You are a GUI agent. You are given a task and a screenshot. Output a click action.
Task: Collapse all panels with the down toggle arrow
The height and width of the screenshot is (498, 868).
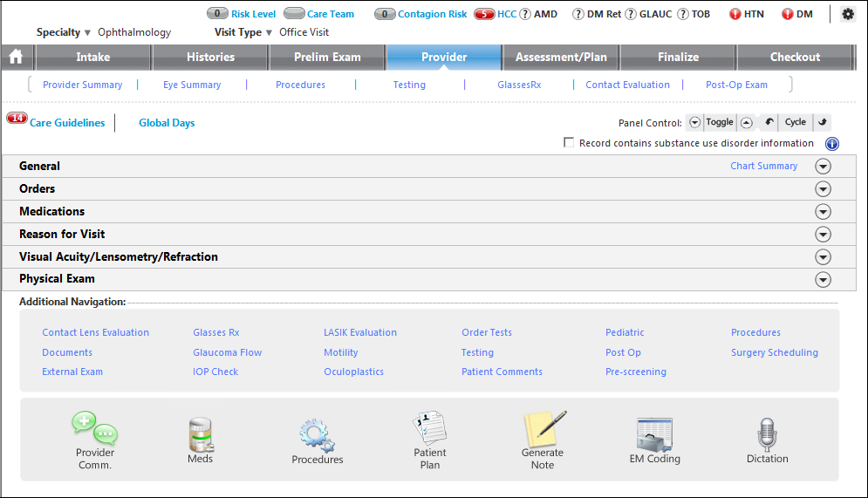pyautogui.click(x=694, y=122)
